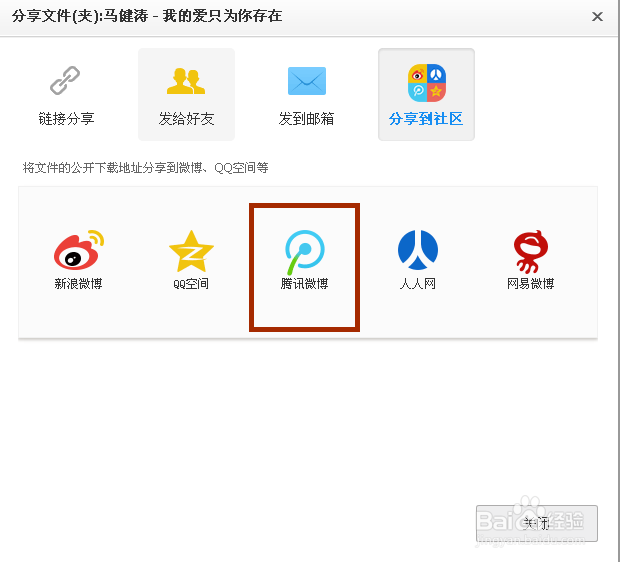Open the 发给好友 friends icon
Screen dimensions: 620x562
[186, 81]
